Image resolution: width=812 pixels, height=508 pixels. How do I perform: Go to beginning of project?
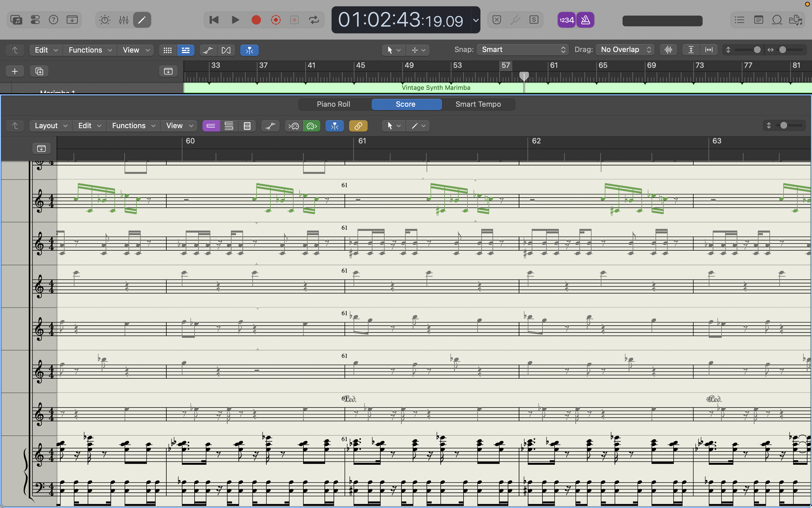click(214, 20)
